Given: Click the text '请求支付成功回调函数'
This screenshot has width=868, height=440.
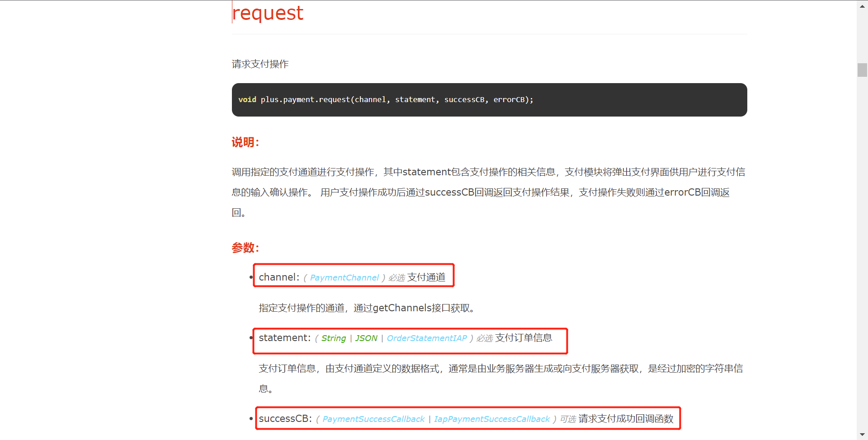Looking at the screenshot, I should [626, 419].
